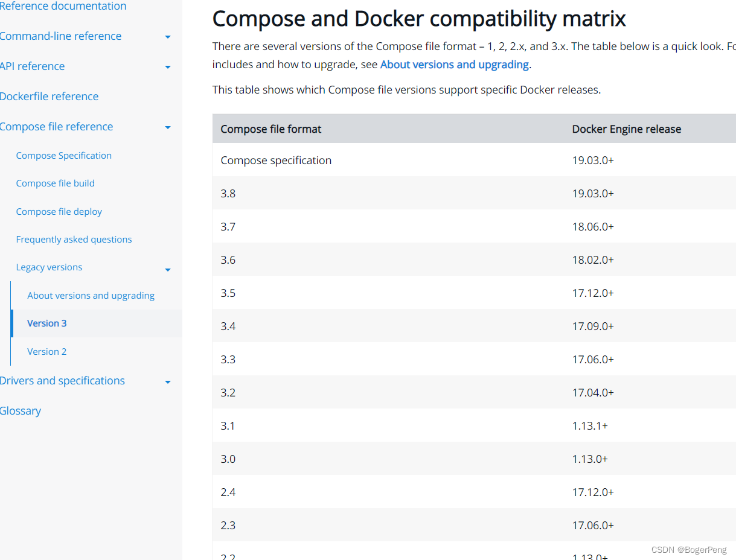Expand the Command-line reference arrow

click(168, 37)
